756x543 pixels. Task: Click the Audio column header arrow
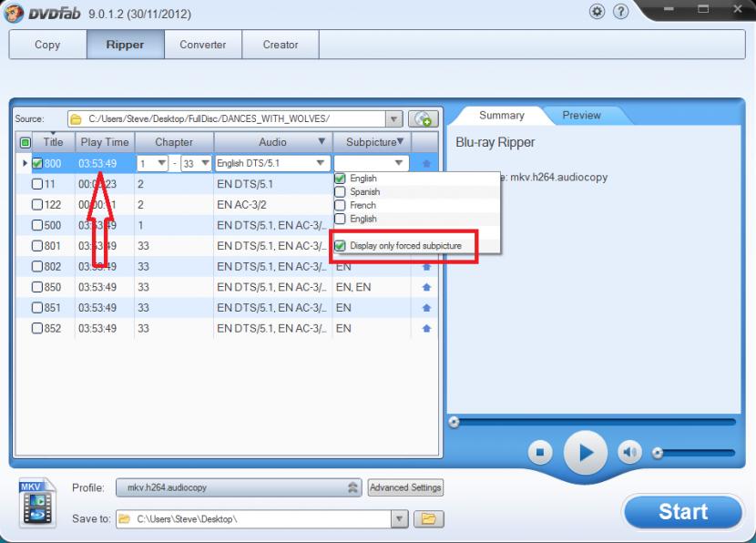(322, 141)
